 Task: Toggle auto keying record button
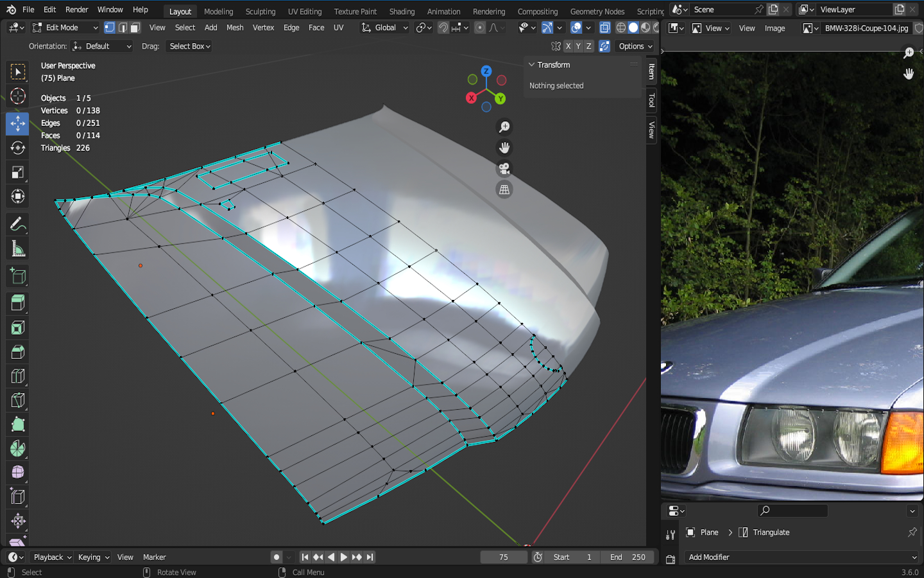[277, 557]
